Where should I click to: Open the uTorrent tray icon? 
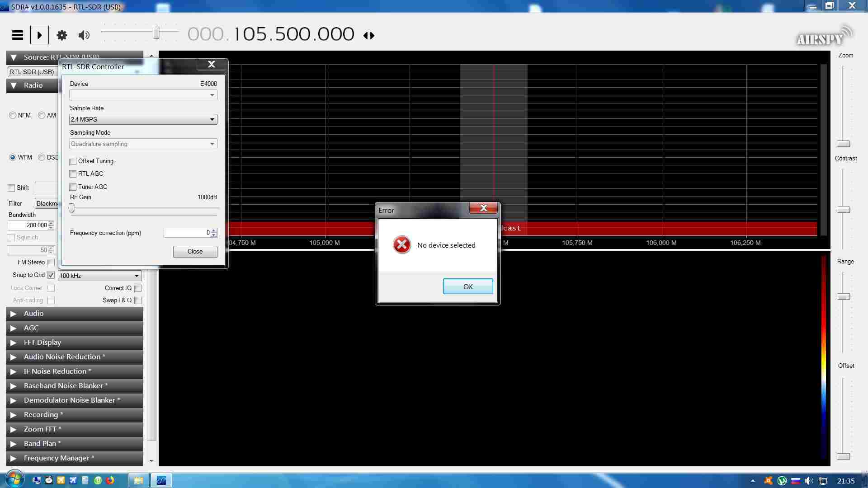click(782, 481)
